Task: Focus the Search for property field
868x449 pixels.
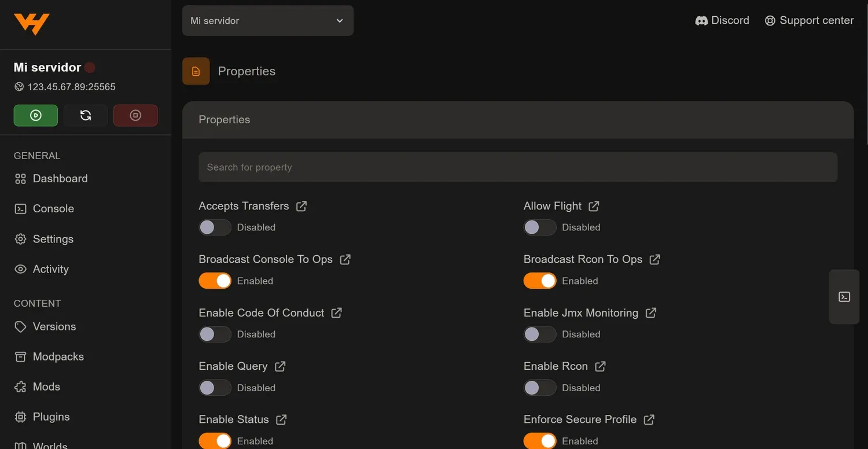Action: tap(518, 167)
